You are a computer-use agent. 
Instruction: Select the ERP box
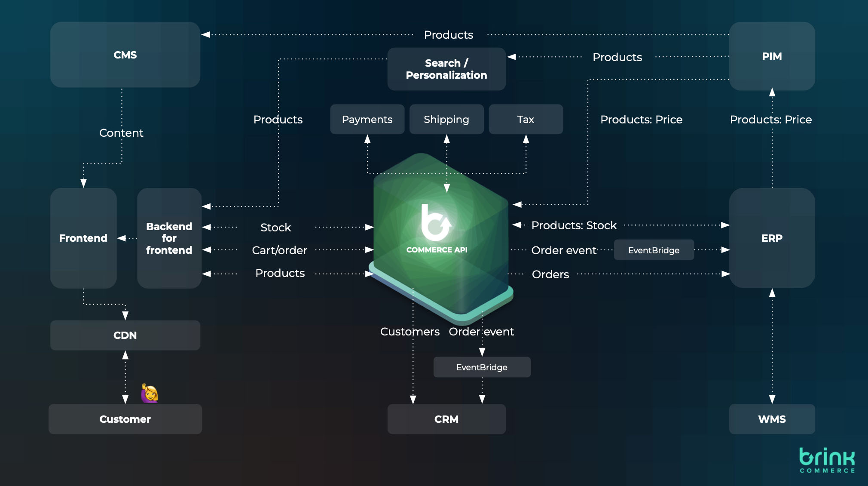click(x=772, y=238)
